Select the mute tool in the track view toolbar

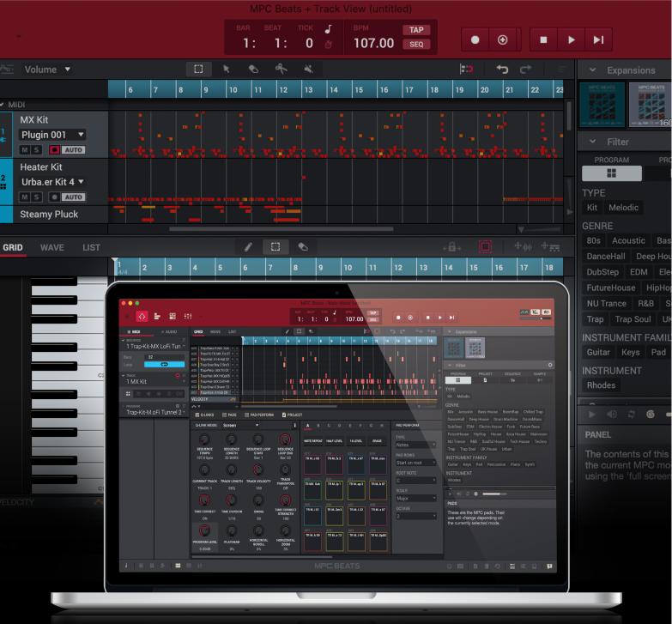coord(308,69)
